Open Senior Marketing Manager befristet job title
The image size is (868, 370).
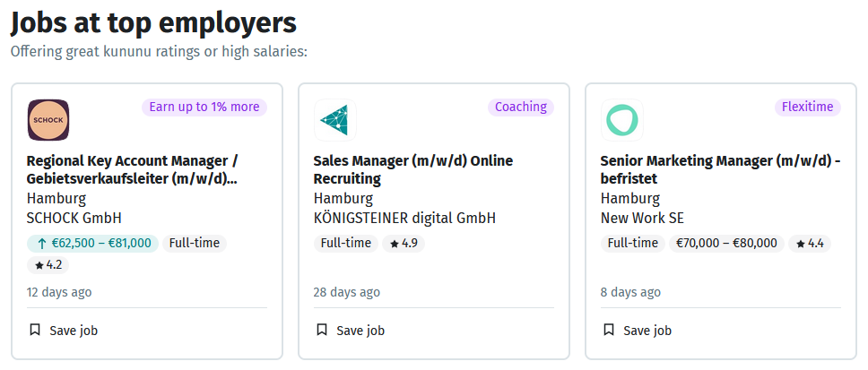pos(721,170)
